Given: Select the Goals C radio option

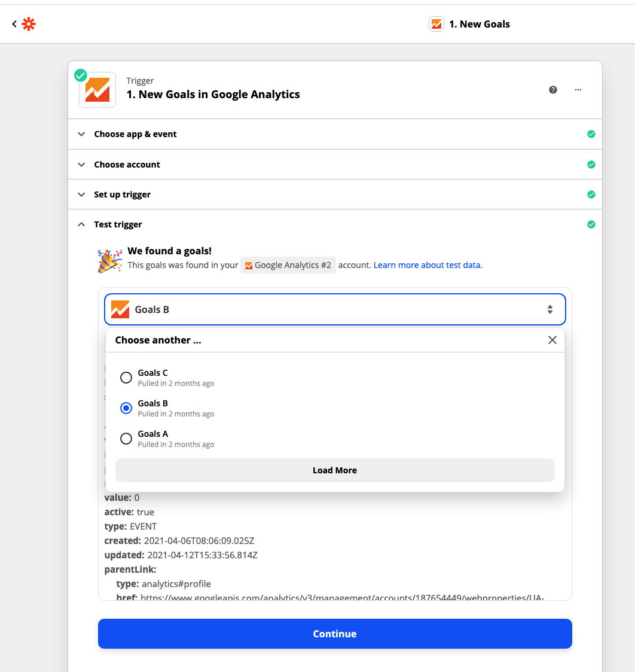Looking at the screenshot, I should pyautogui.click(x=126, y=378).
